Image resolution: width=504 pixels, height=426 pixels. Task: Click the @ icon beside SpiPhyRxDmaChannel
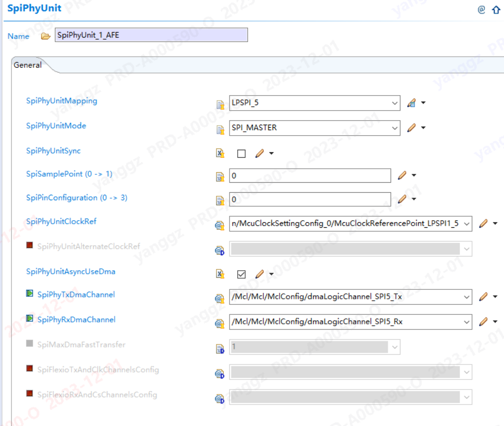point(219,322)
